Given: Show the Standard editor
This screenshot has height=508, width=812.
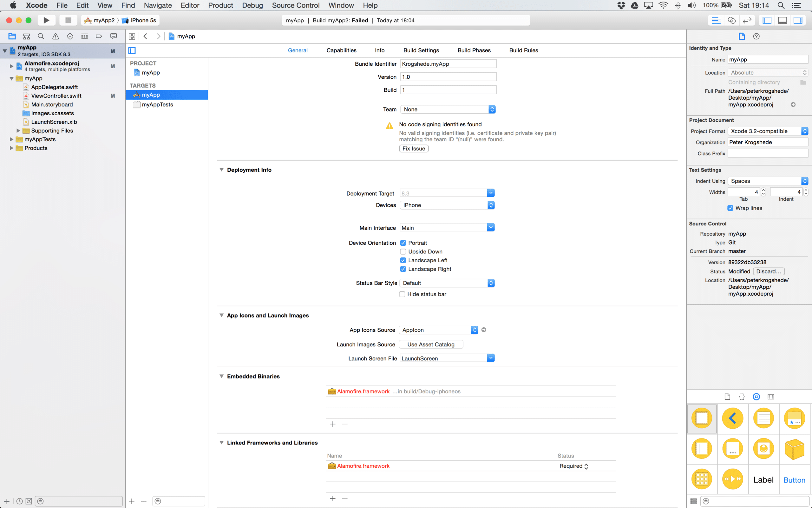Looking at the screenshot, I should tap(716, 21).
